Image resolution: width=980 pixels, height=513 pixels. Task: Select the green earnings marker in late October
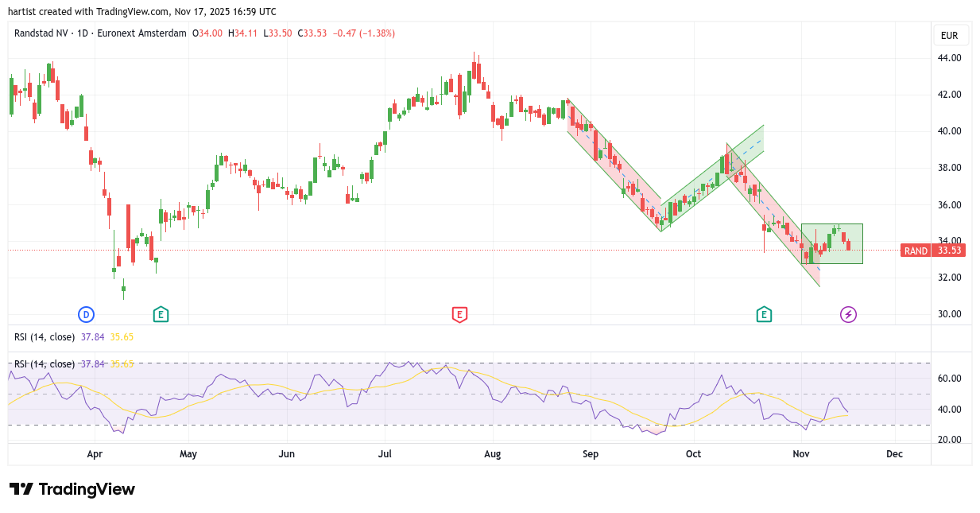coord(764,314)
